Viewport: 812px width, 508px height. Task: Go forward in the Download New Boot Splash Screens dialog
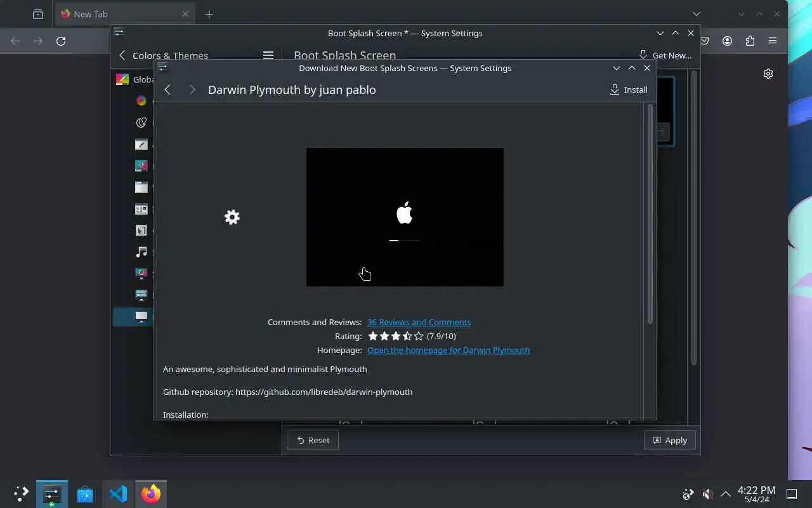(x=192, y=90)
